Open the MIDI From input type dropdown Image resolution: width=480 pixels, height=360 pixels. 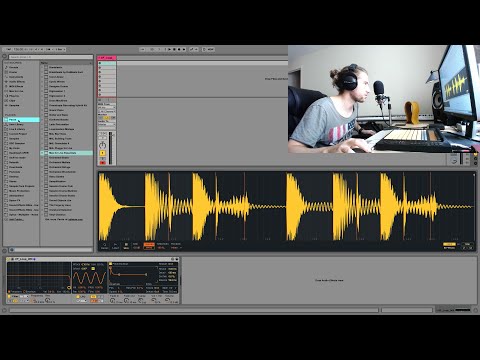(x=107, y=108)
